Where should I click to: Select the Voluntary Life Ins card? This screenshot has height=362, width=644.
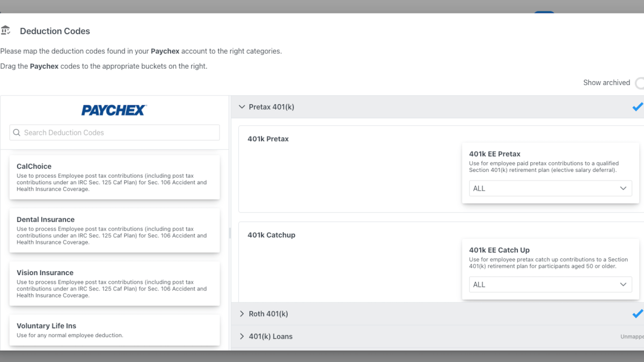[114, 330]
